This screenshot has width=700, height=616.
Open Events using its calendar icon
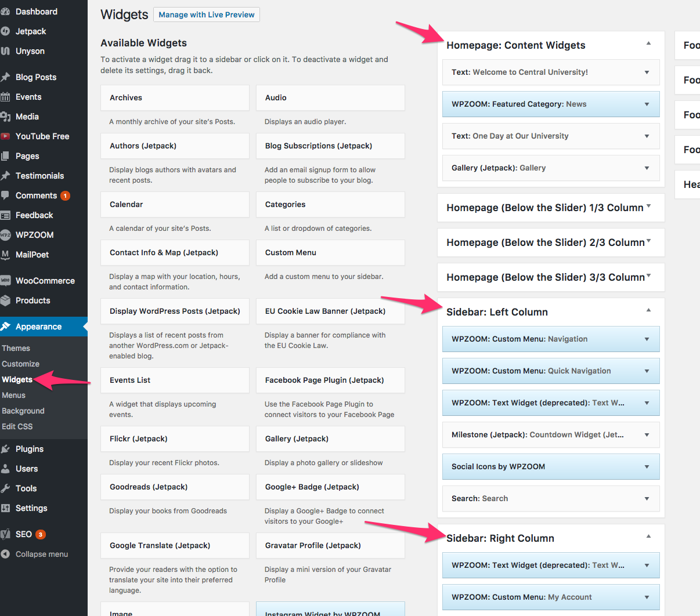point(5,97)
